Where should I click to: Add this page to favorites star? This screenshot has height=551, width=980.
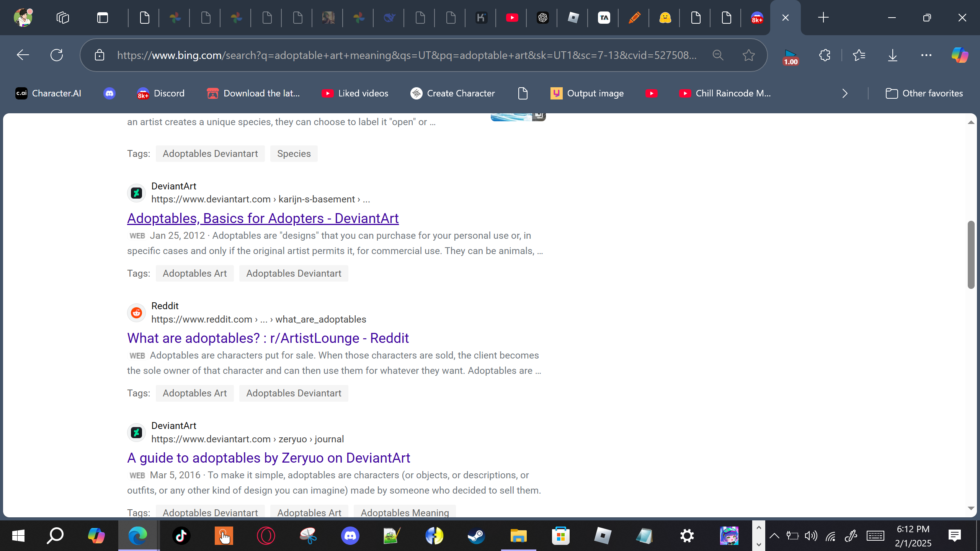(x=748, y=55)
